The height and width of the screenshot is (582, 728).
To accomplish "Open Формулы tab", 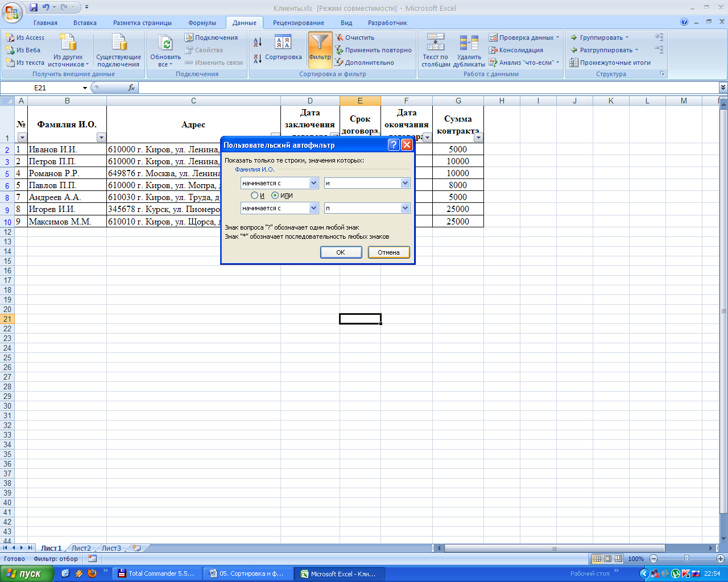I will pos(202,23).
